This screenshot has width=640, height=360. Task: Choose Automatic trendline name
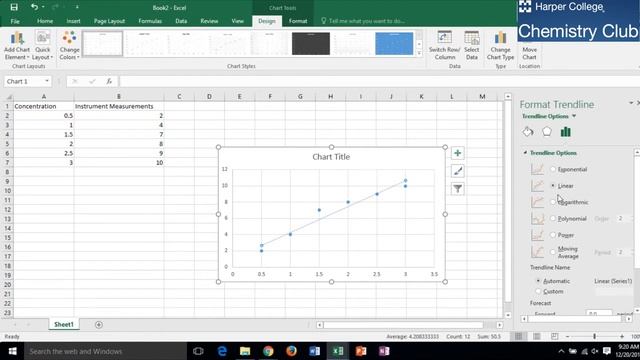click(x=538, y=281)
